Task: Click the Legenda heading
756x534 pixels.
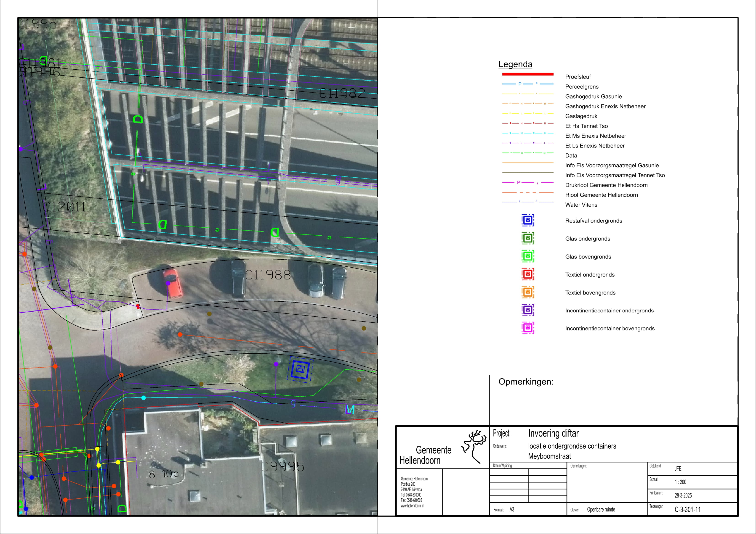Action: (515, 64)
